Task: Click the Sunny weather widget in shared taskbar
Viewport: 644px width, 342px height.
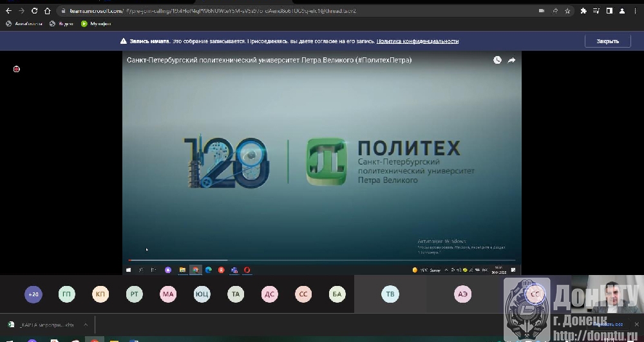Action: click(x=427, y=270)
